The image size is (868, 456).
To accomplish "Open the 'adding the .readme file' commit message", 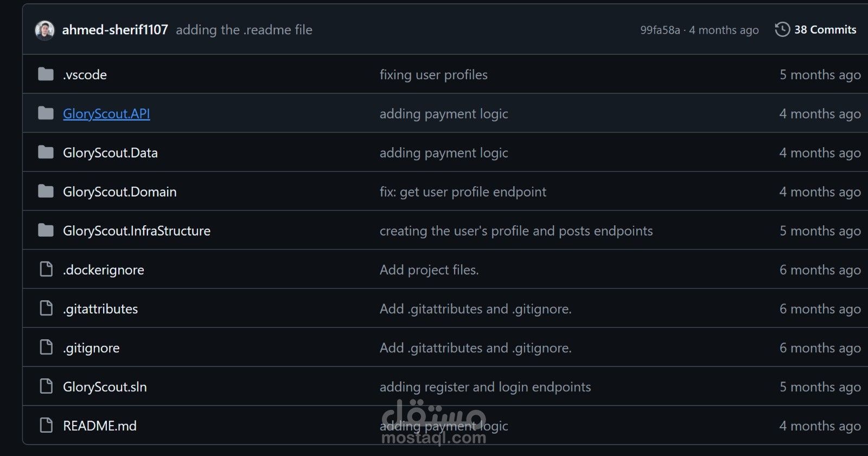I will (244, 30).
